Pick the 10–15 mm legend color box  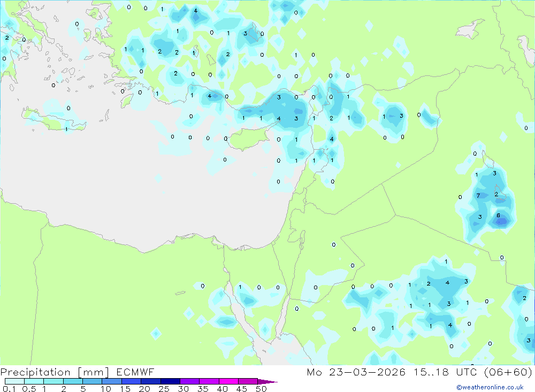pos(112,381)
